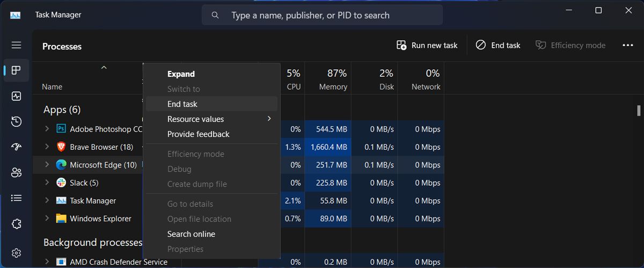644x268 pixels.
Task: Click Properties in the context menu
Action: 211,249
